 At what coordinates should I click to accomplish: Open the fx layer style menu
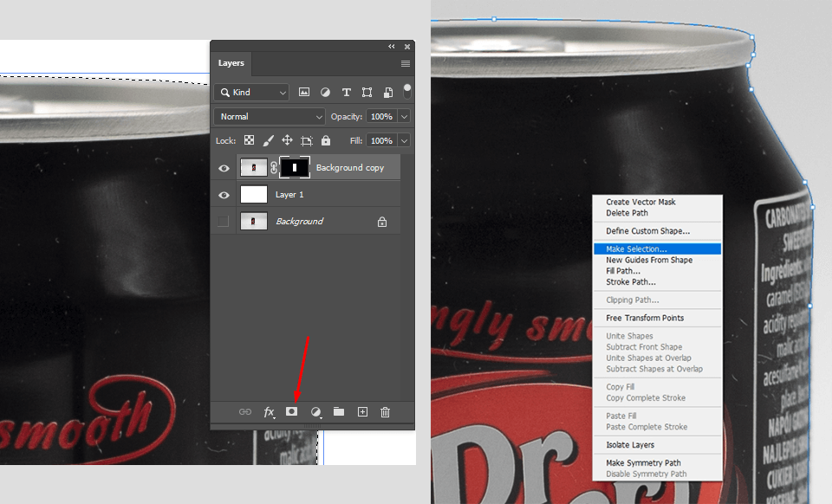point(269,412)
